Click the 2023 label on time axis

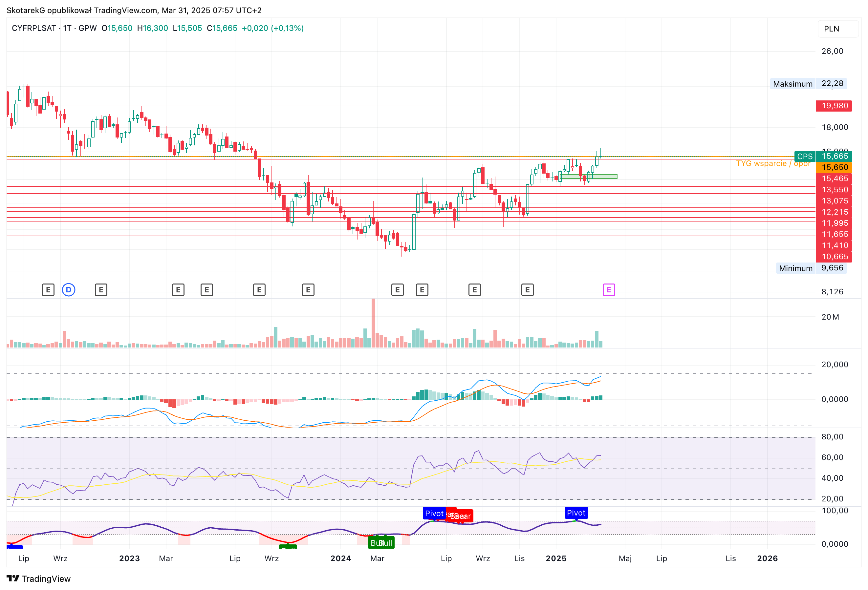click(130, 558)
